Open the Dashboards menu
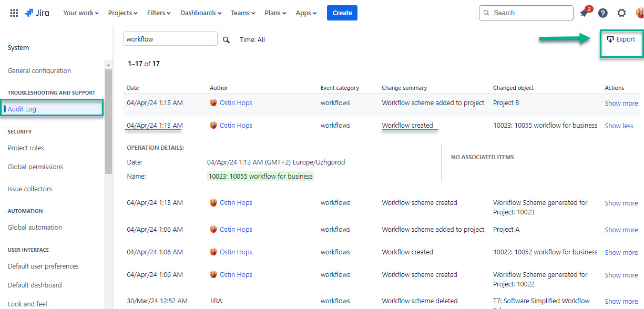 click(x=200, y=13)
